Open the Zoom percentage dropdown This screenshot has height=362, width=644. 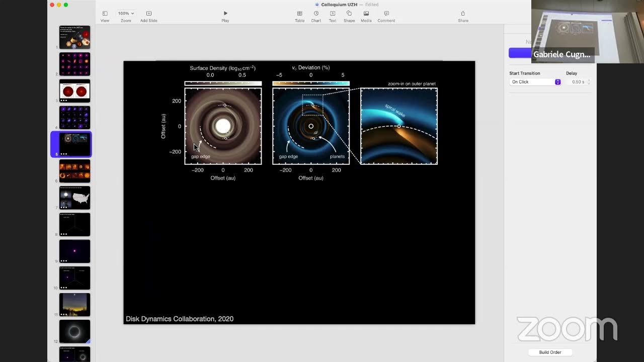pyautogui.click(x=126, y=13)
